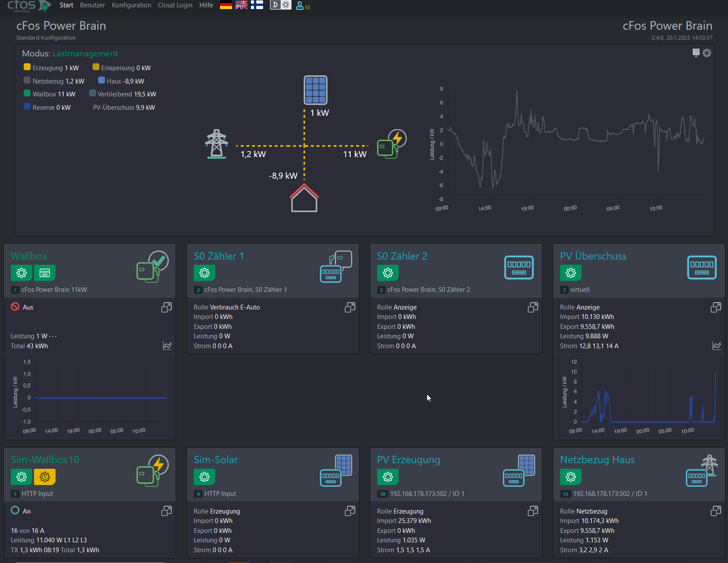This screenshot has width=728, height=563.
Task: Click the charging wallbox icon in the diagram
Action: 392,144
